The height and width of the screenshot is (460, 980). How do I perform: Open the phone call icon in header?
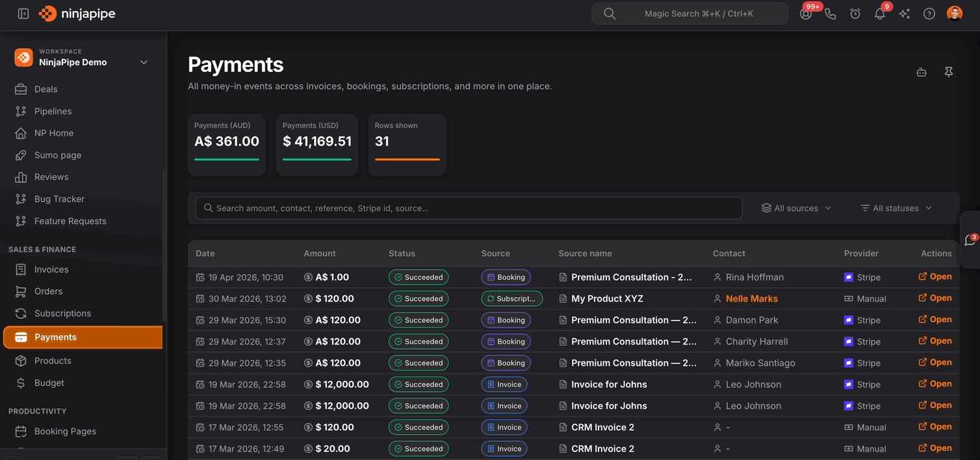[830, 14]
